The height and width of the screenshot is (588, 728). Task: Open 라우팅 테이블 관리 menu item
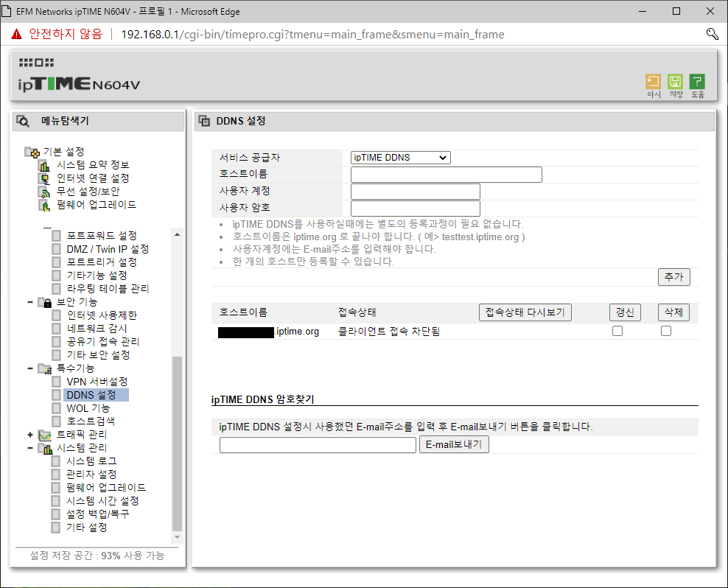click(108, 289)
